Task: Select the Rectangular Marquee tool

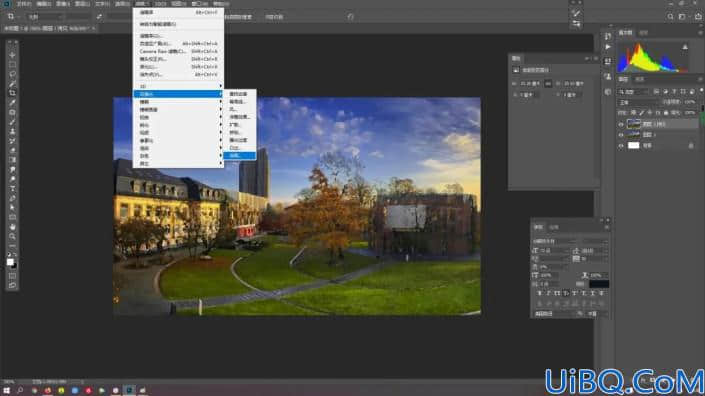Action: (x=12, y=64)
